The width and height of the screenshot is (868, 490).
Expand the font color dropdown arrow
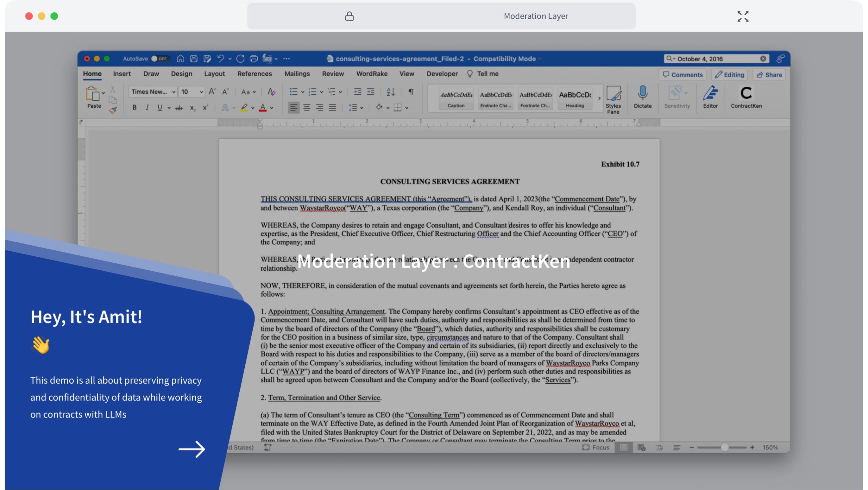[x=271, y=107]
